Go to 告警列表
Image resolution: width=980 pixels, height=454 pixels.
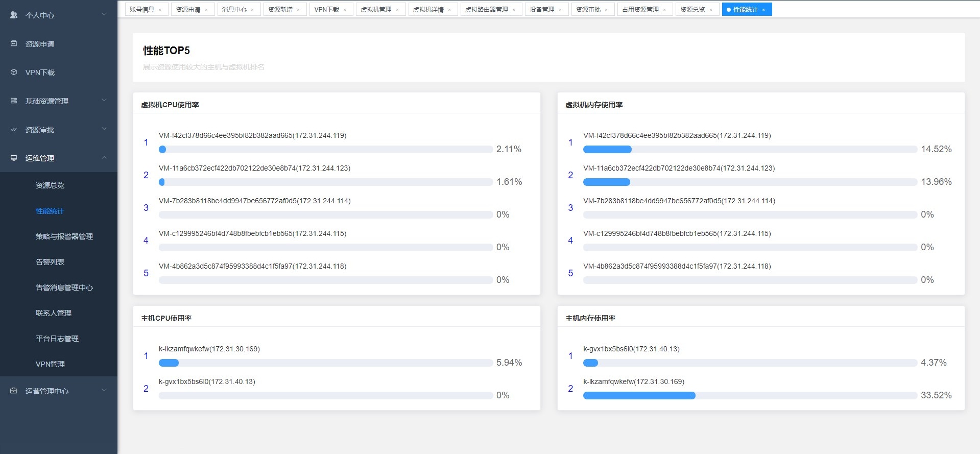pos(50,262)
